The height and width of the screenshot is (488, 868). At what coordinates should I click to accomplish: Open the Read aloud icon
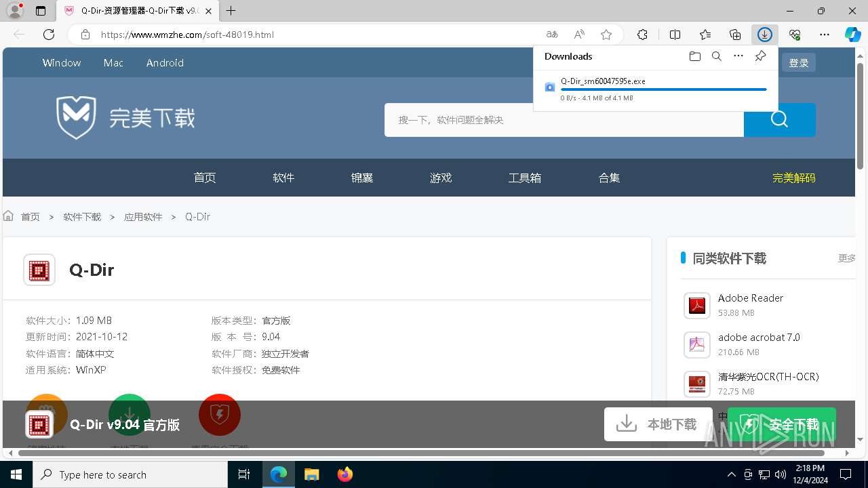coord(579,35)
